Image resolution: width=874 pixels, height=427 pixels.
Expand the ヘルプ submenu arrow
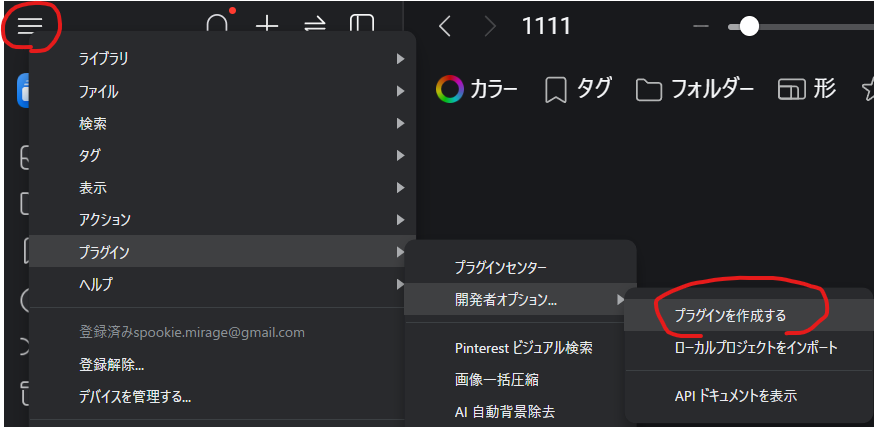(400, 284)
